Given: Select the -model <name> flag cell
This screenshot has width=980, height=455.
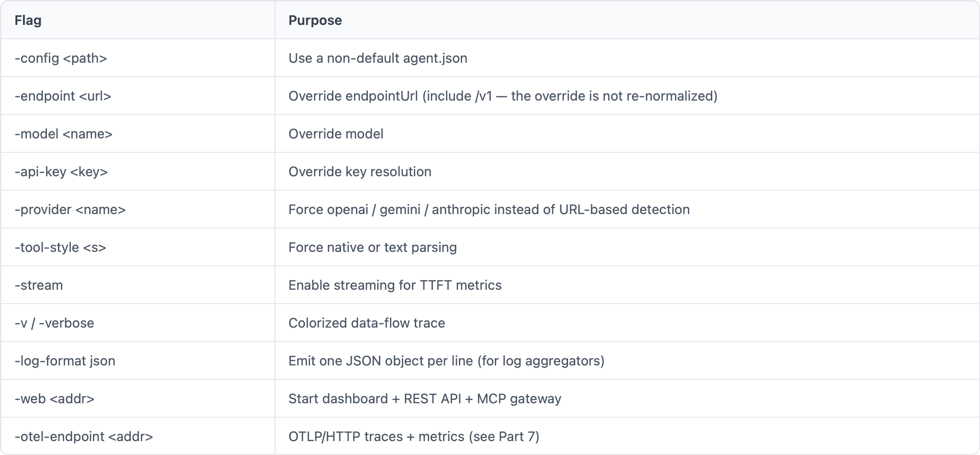Looking at the screenshot, I should click(x=138, y=134).
